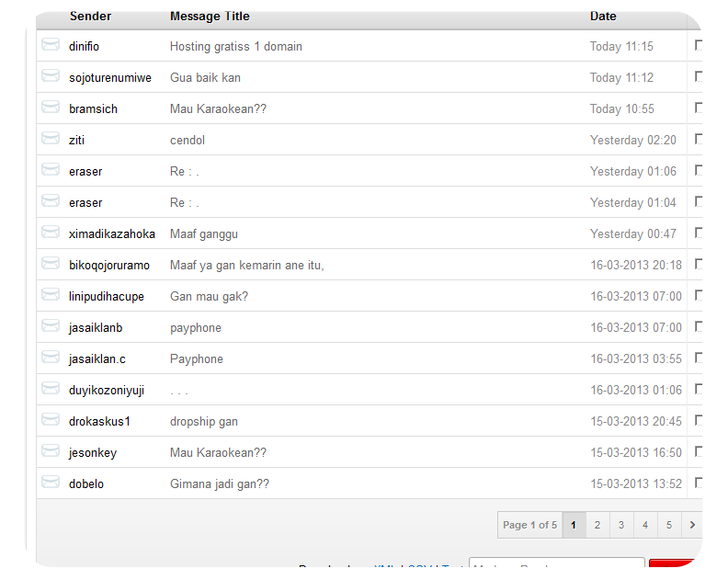Sort by the Date column header
Screen dimensions: 728x580
tap(603, 17)
